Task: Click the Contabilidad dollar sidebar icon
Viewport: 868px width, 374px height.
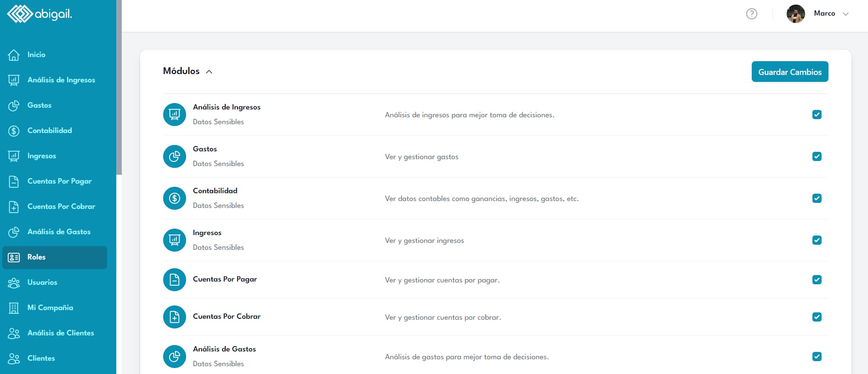Action: (x=14, y=131)
